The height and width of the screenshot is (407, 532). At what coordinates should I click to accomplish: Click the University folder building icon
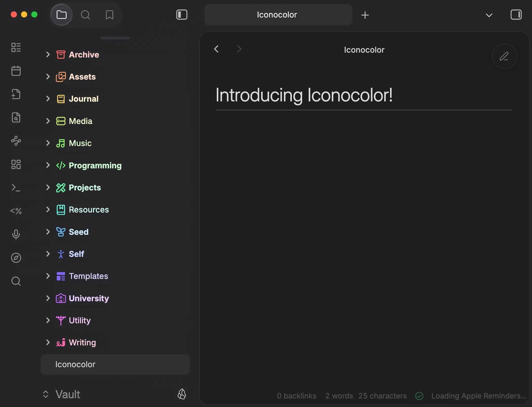pos(61,298)
